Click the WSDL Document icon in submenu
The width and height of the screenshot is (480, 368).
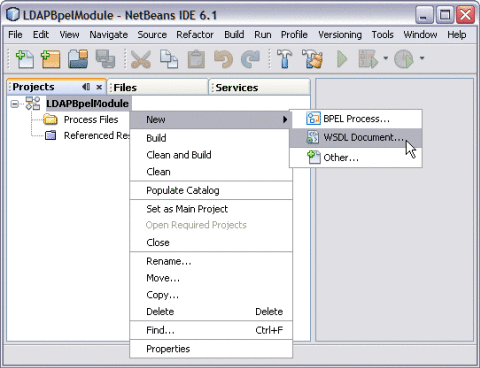(x=313, y=137)
